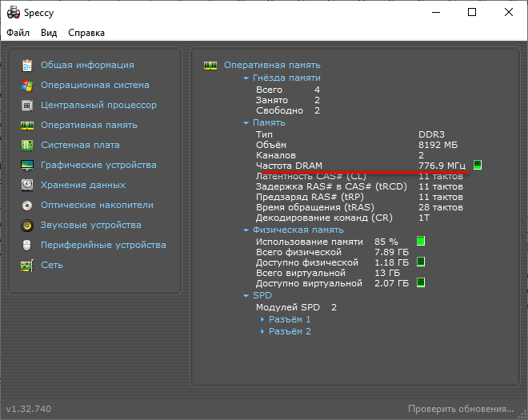Viewport: 528px width, 420px height.
Task: Open the Справка menu
Action: click(86, 33)
